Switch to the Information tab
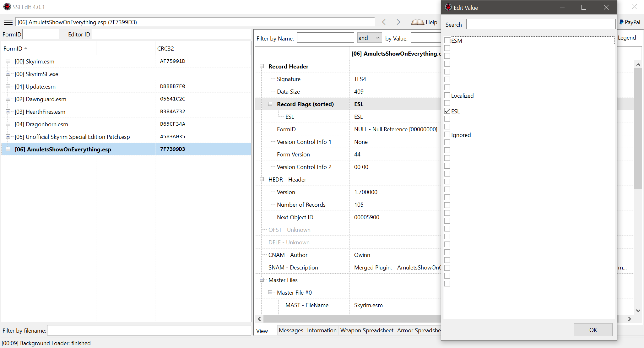The width and height of the screenshot is (644, 348). tap(322, 330)
